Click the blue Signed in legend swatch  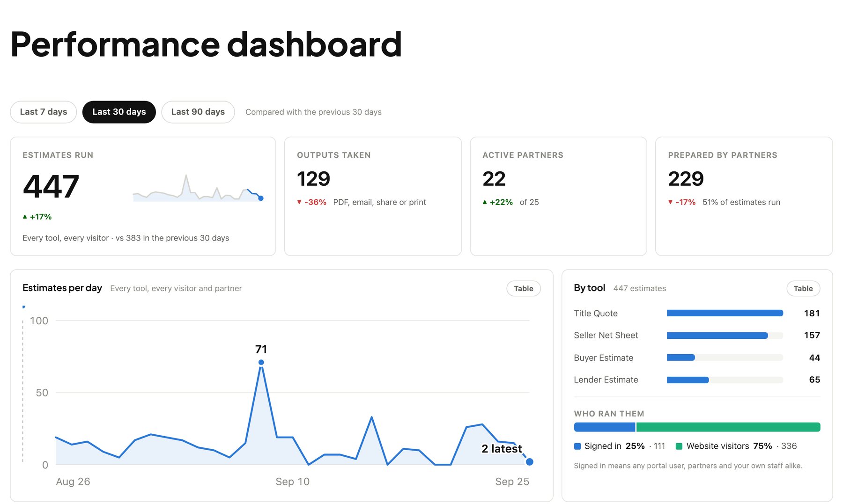[577, 446]
